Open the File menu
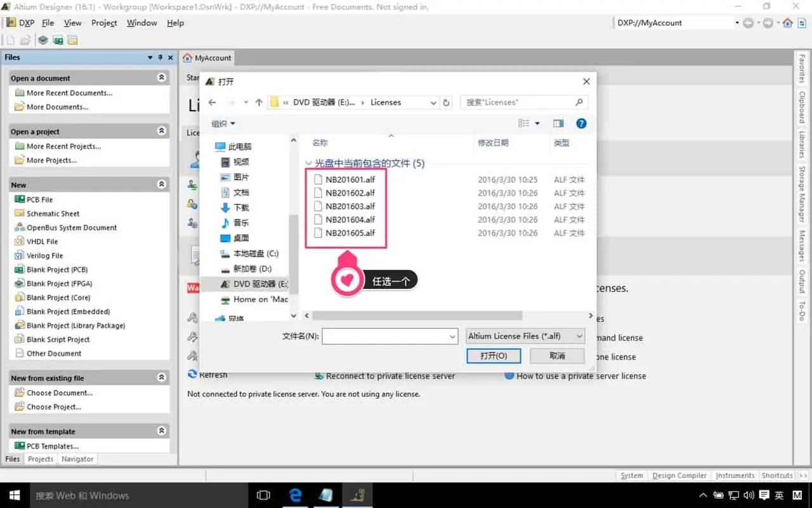 tap(48, 22)
